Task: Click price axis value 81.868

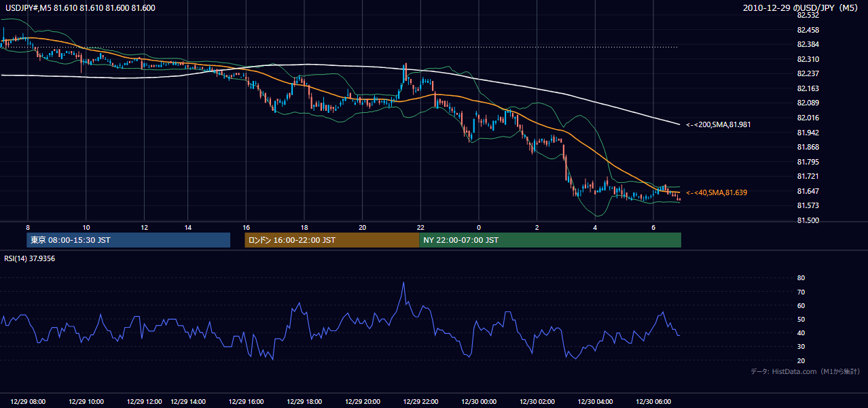Action: click(809, 147)
